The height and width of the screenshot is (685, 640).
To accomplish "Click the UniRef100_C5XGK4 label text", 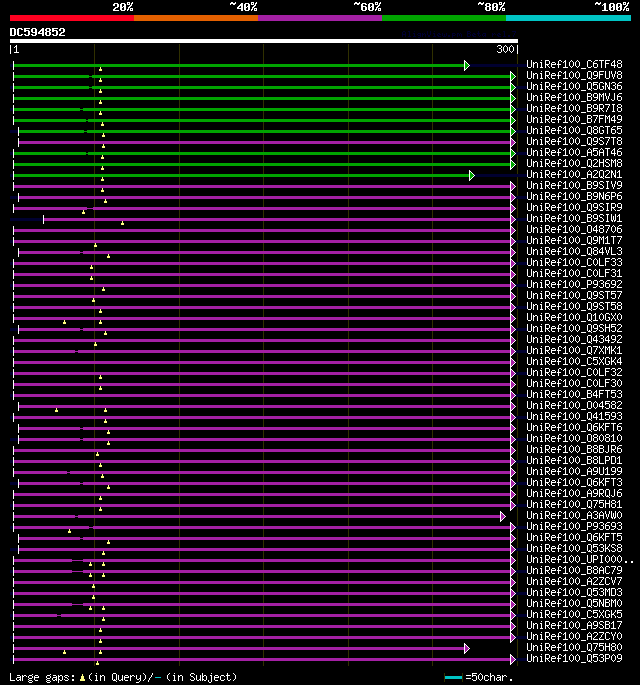I will click(x=574, y=361).
